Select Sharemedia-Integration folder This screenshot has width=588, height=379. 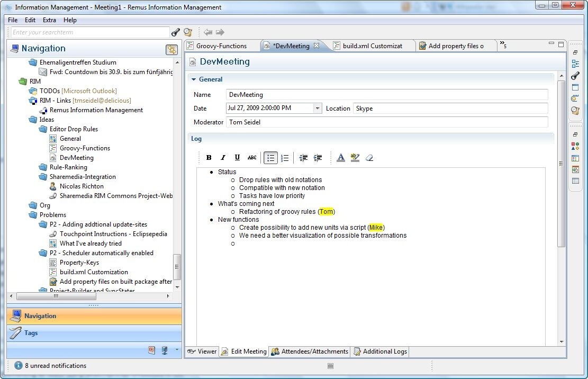coord(83,177)
